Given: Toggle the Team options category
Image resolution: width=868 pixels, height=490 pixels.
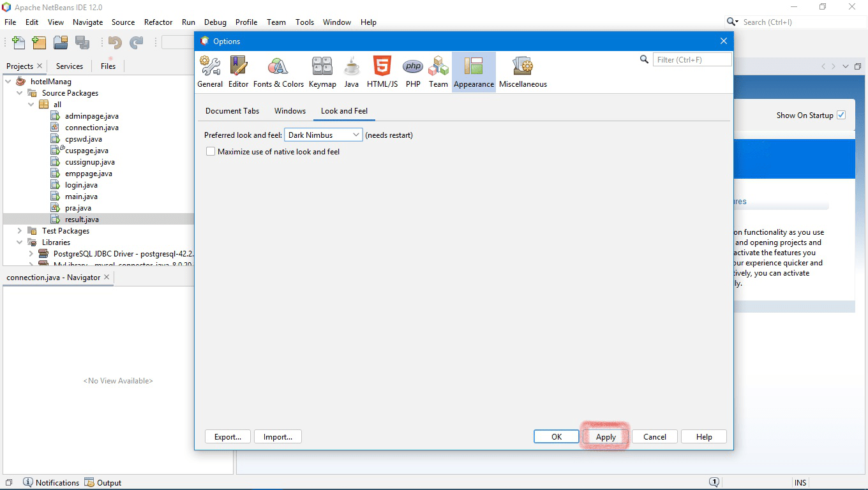Looking at the screenshot, I should tap(438, 70).
